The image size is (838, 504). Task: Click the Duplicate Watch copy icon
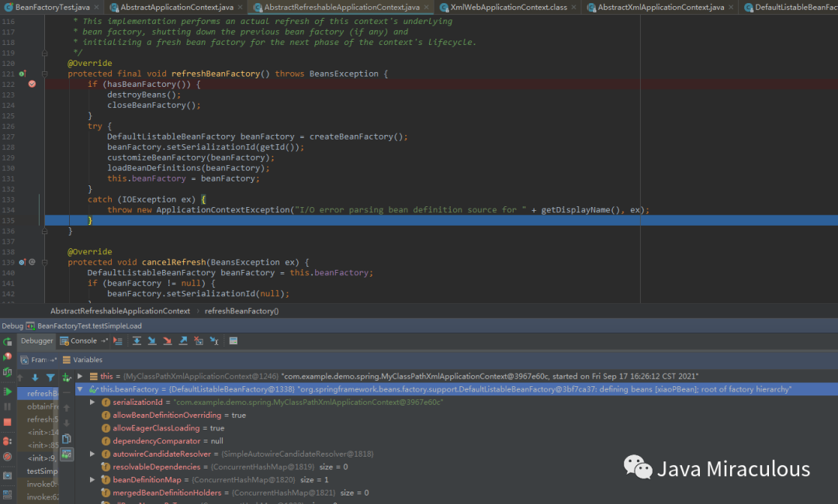pyautogui.click(x=67, y=439)
